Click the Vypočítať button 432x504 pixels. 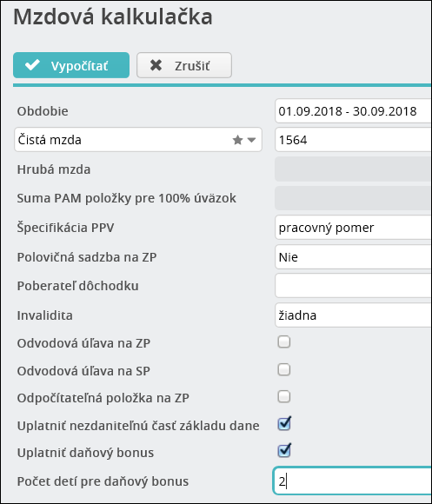point(71,65)
